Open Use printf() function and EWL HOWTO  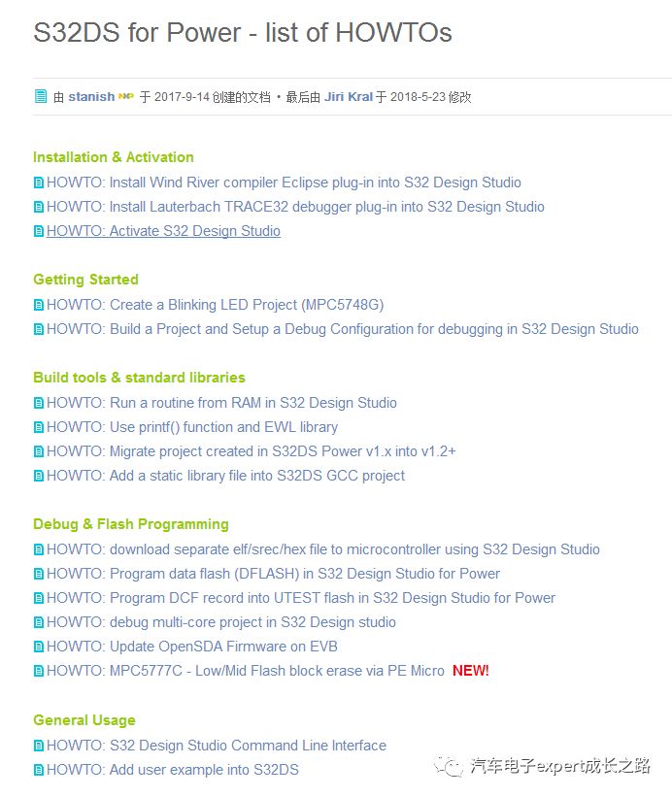[x=192, y=427]
